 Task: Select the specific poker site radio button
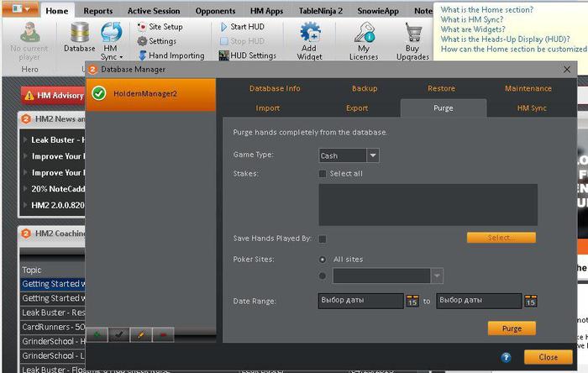click(322, 276)
